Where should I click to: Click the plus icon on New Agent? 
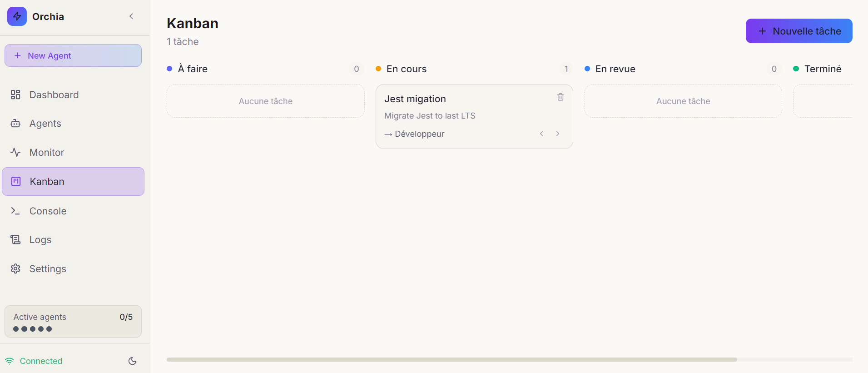pos(18,55)
